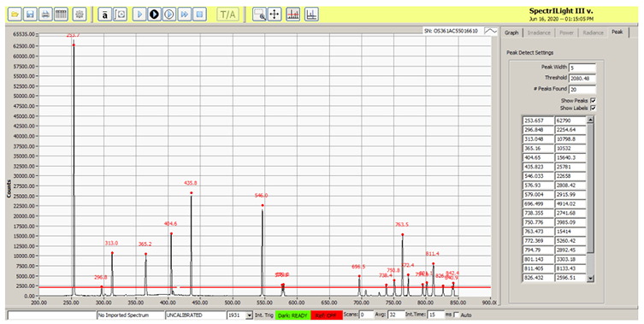Save the spectrum using the floppy icon
This screenshot has width=644, height=324.
(x=30, y=15)
